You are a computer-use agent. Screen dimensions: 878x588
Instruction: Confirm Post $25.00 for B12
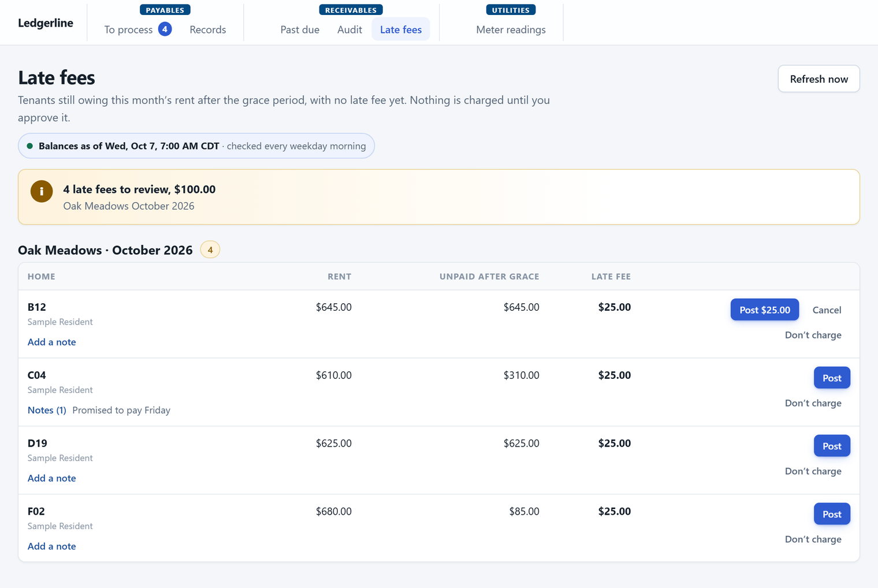pyautogui.click(x=765, y=310)
